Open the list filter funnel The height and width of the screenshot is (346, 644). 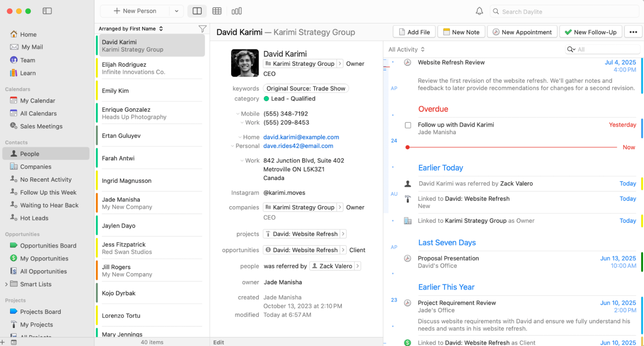(202, 29)
